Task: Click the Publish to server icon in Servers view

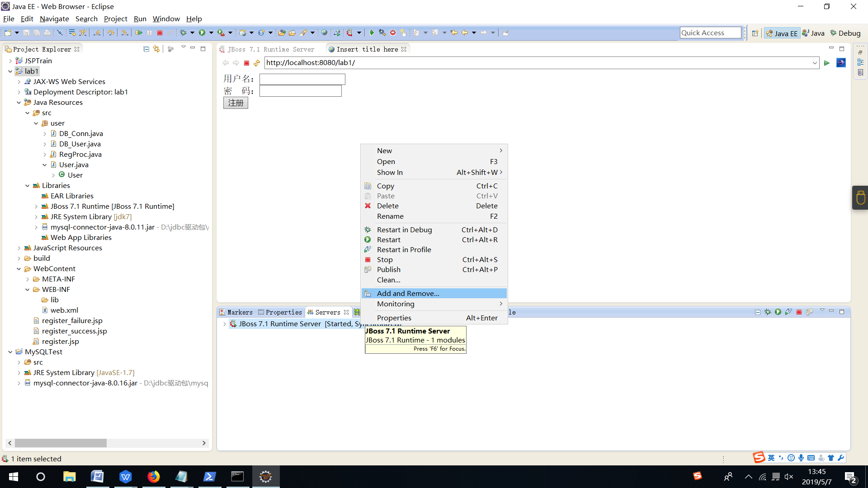Action: pos(809,312)
